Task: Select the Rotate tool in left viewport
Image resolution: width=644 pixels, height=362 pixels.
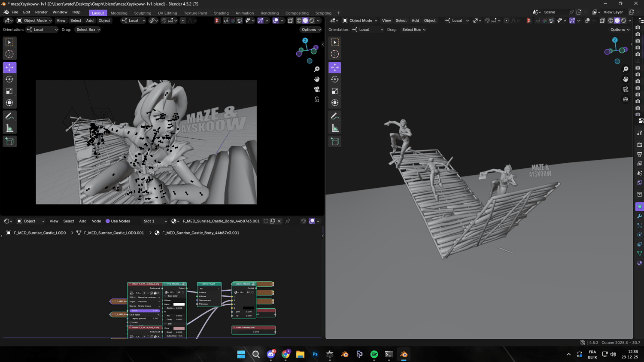Action: [x=9, y=79]
